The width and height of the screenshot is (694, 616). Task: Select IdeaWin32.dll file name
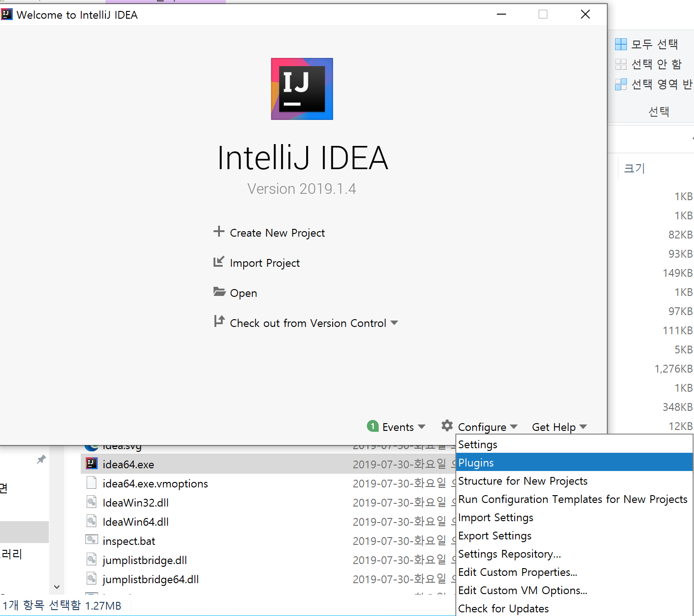click(x=136, y=503)
